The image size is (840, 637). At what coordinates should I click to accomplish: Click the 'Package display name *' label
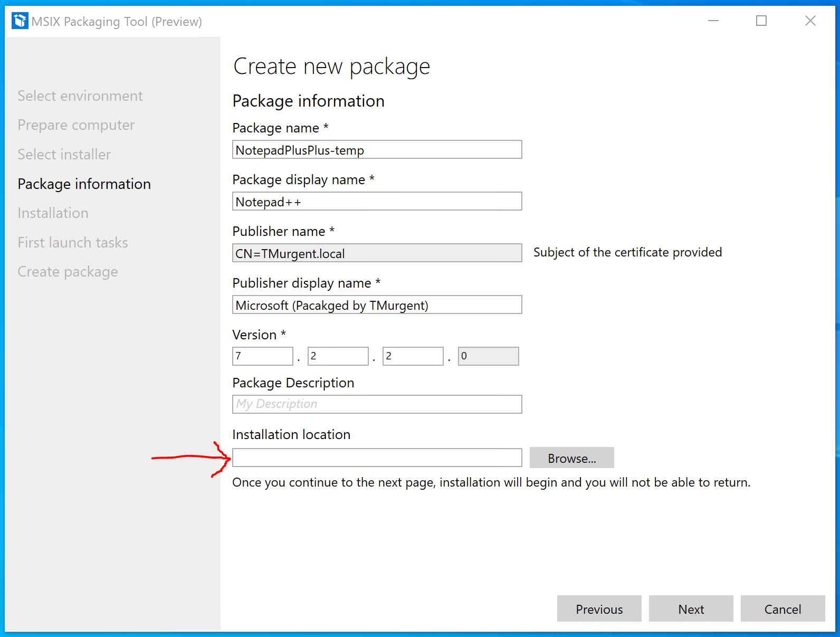point(303,180)
